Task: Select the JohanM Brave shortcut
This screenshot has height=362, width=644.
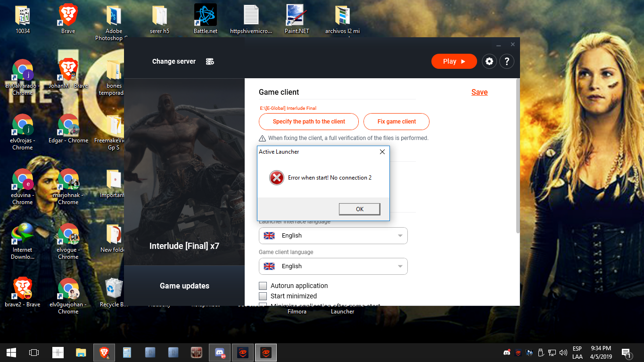Action: [68, 74]
